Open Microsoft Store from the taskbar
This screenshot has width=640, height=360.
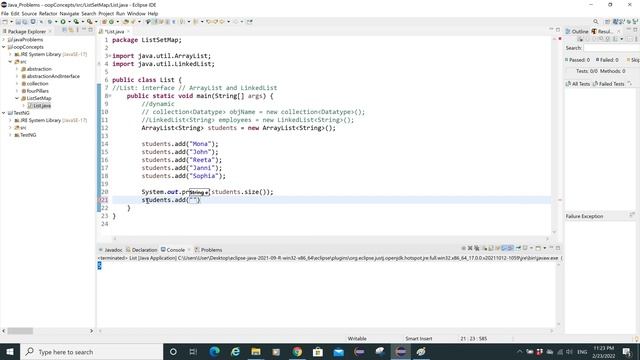click(x=318, y=351)
